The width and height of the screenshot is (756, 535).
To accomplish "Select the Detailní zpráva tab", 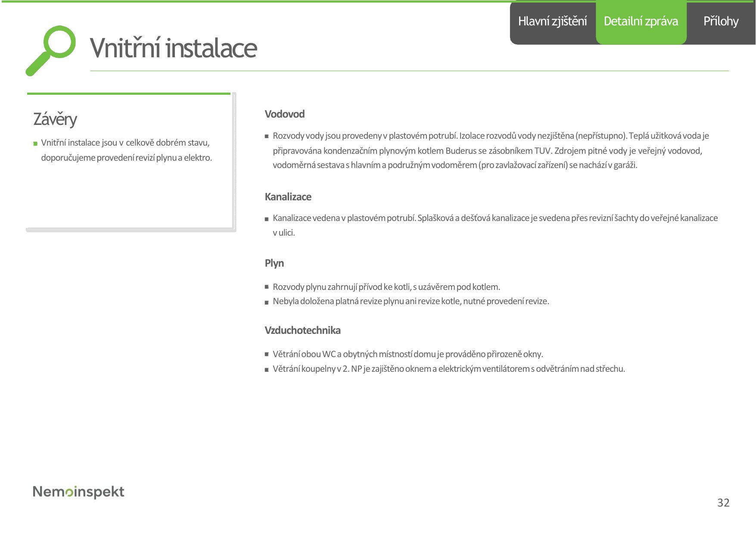I will coord(641,22).
